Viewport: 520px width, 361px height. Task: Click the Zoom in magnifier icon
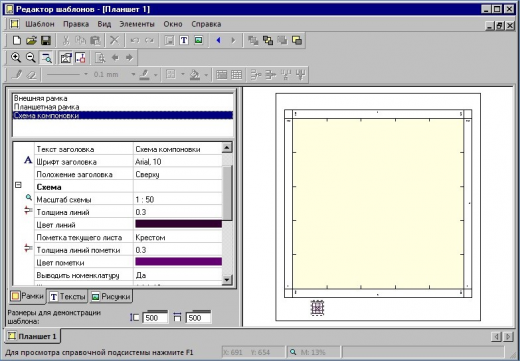[x=16, y=58]
